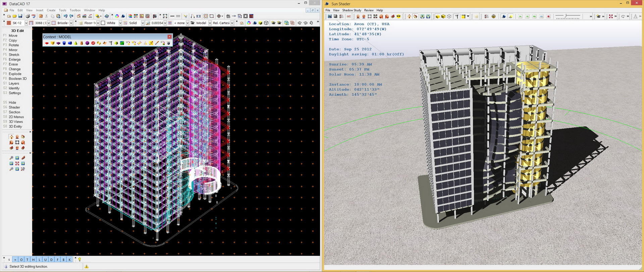This screenshot has height=272, width=644.
Task: Select the red torus shape icon
Action: click(x=93, y=43)
